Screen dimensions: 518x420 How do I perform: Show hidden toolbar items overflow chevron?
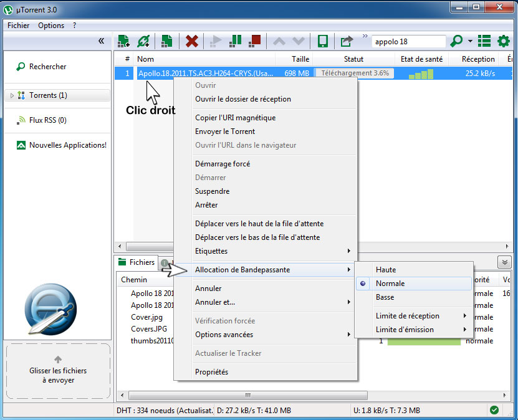pos(365,36)
